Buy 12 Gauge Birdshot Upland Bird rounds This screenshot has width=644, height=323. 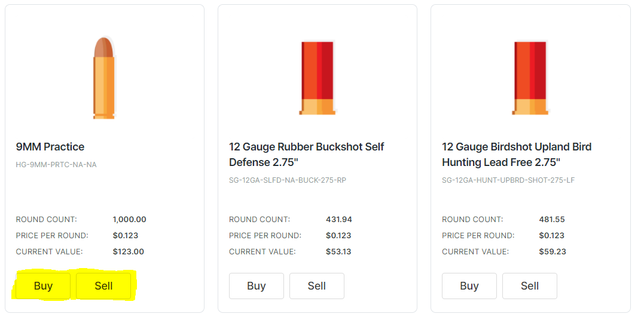469,286
